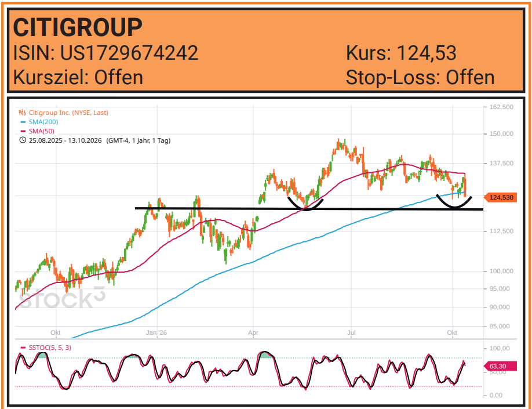Click the 112,500 price axis label
The height and width of the screenshot is (409, 532).
click(x=501, y=231)
